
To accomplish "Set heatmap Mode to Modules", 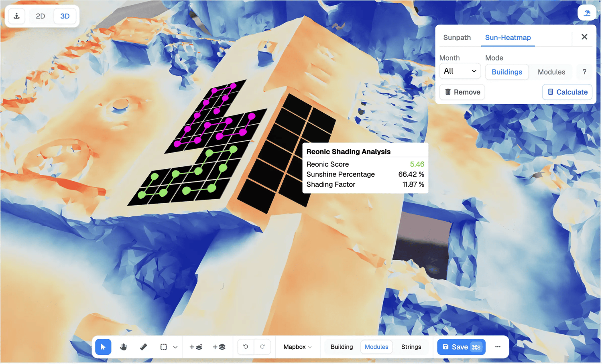I will click(x=551, y=72).
